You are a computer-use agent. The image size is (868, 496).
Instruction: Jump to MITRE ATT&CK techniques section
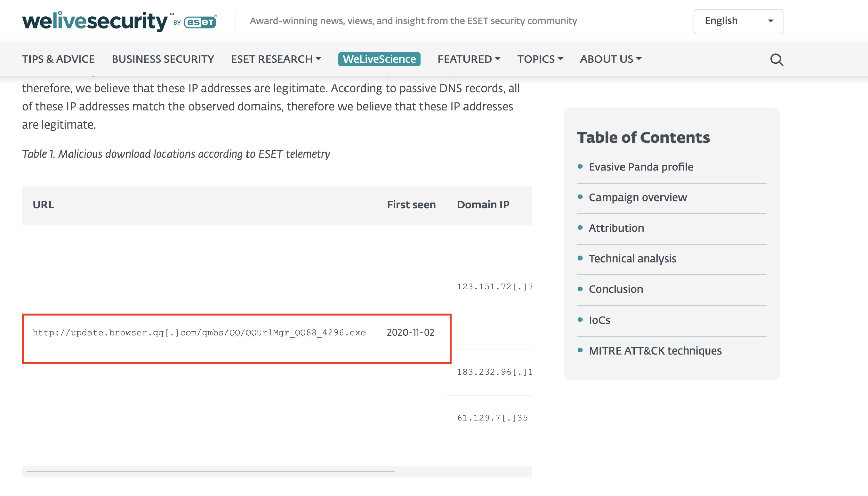coord(655,350)
